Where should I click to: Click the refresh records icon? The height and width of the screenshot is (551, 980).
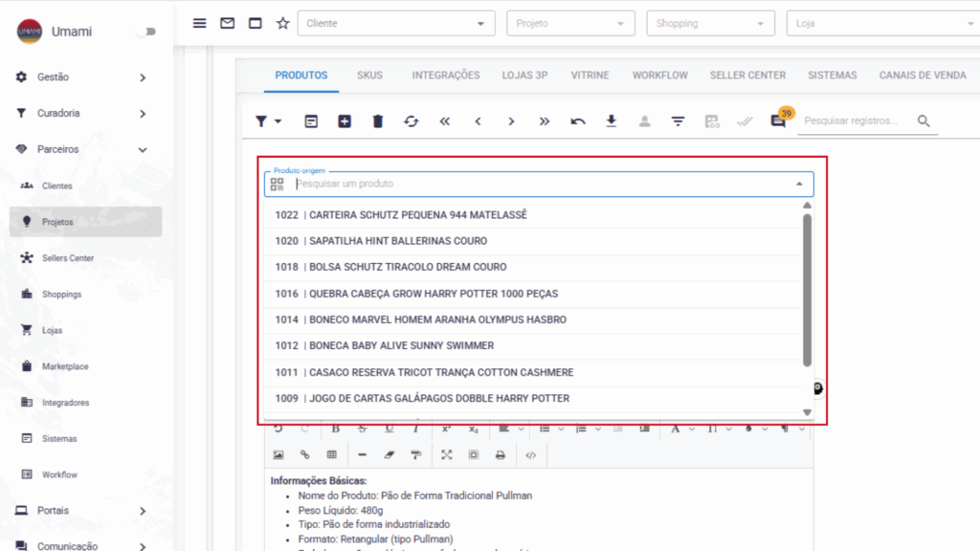tap(412, 121)
